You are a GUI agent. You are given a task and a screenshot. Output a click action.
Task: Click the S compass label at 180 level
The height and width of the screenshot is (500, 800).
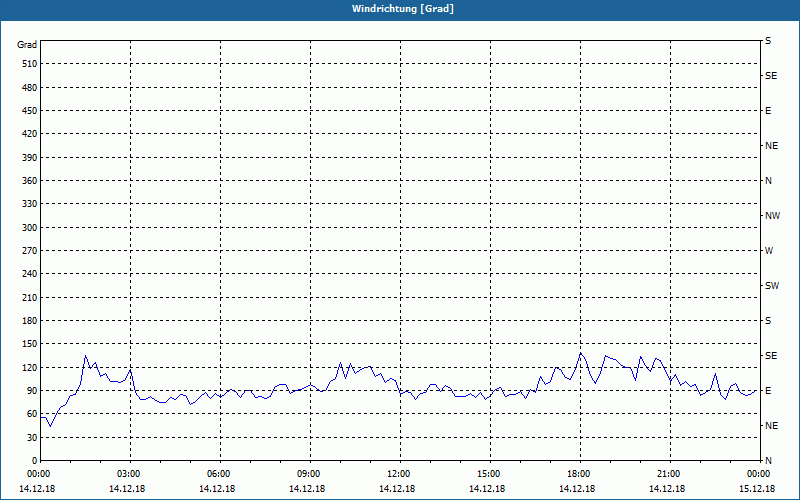point(768,321)
